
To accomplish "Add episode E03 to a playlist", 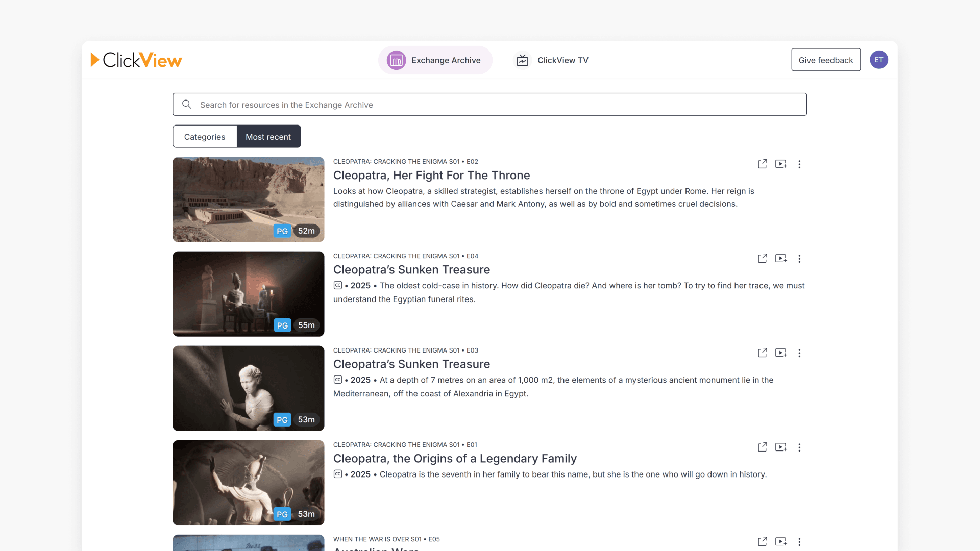I will coord(781,353).
